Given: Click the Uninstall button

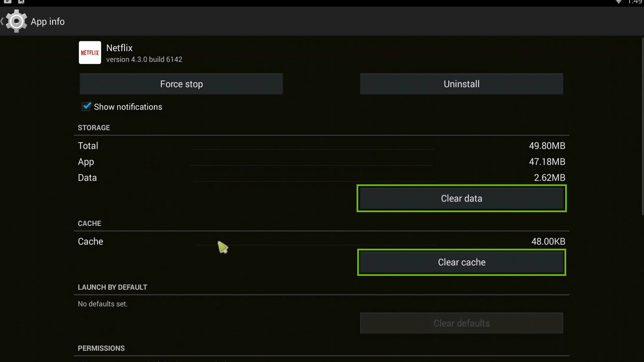Looking at the screenshot, I should pyautogui.click(x=461, y=84).
